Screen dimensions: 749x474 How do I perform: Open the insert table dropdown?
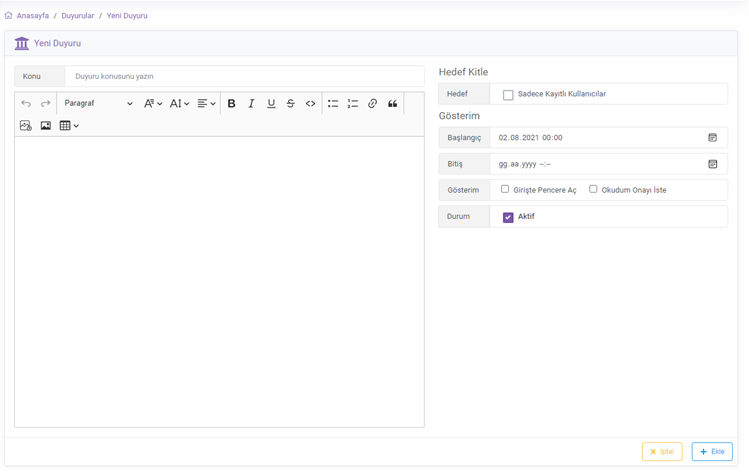[69, 126]
